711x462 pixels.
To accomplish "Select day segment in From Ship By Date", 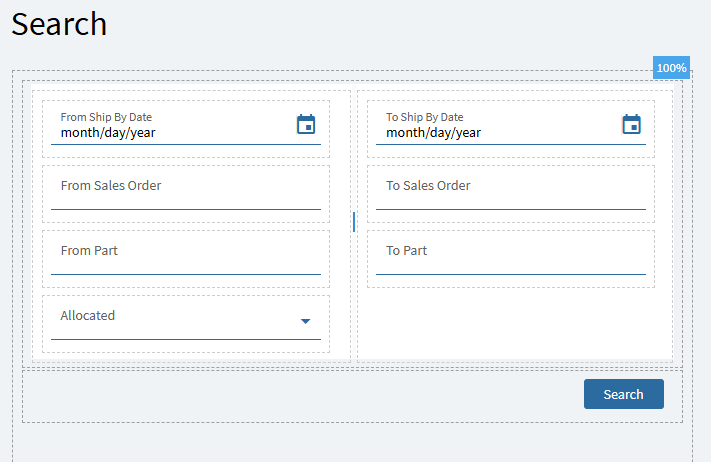I will click(114, 132).
